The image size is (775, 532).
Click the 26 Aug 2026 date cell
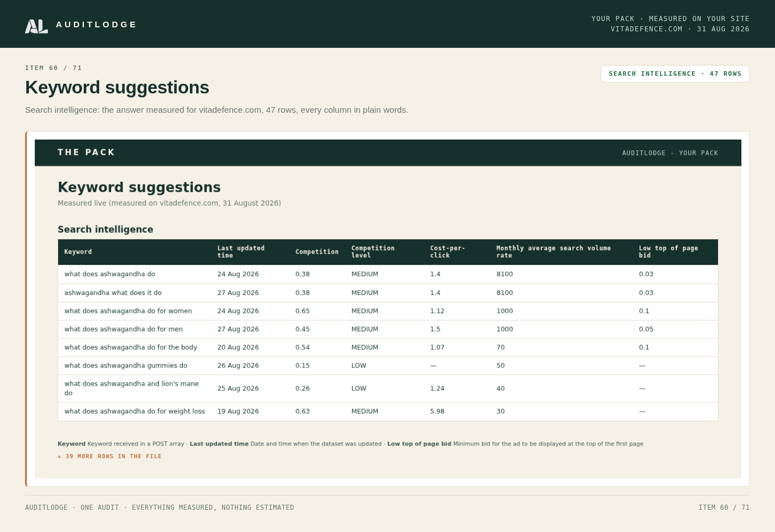tap(238, 366)
